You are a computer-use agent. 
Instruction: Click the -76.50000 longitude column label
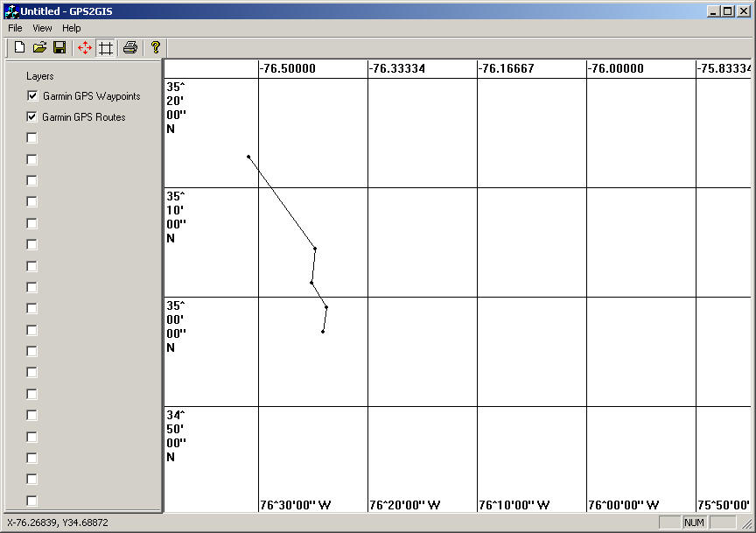287,68
